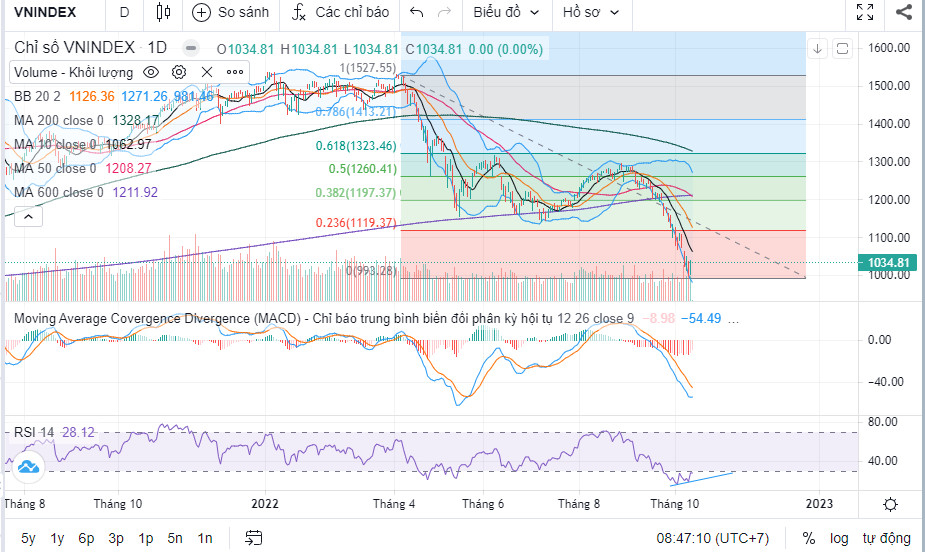This screenshot has width=925, height=552.
Task: Select the MA 600 close indicator legend
Action: (x=58, y=192)
